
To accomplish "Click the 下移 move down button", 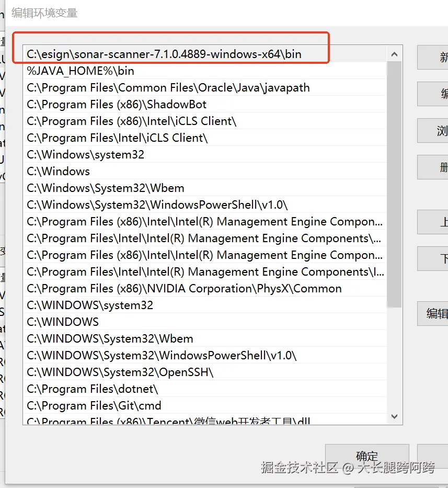I will coord(433,258).
